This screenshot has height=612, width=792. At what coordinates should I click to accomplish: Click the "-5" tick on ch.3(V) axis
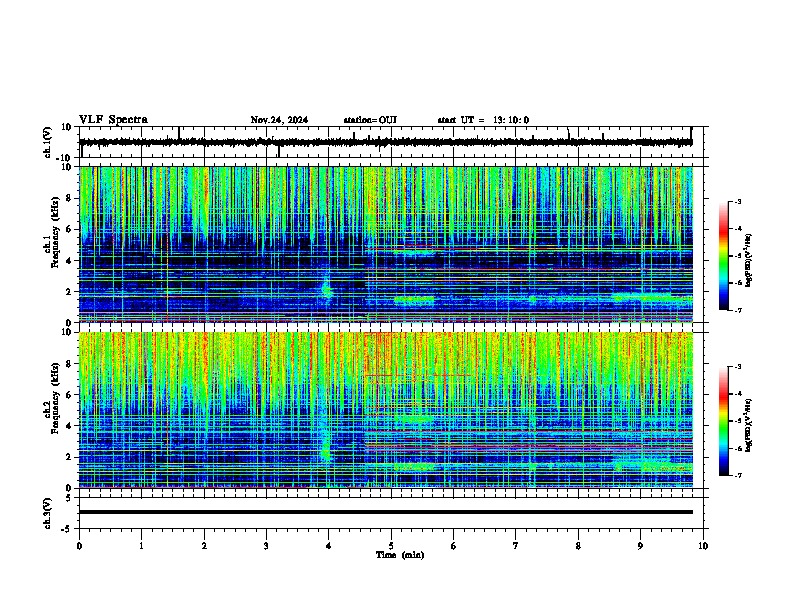pos(68,529)
